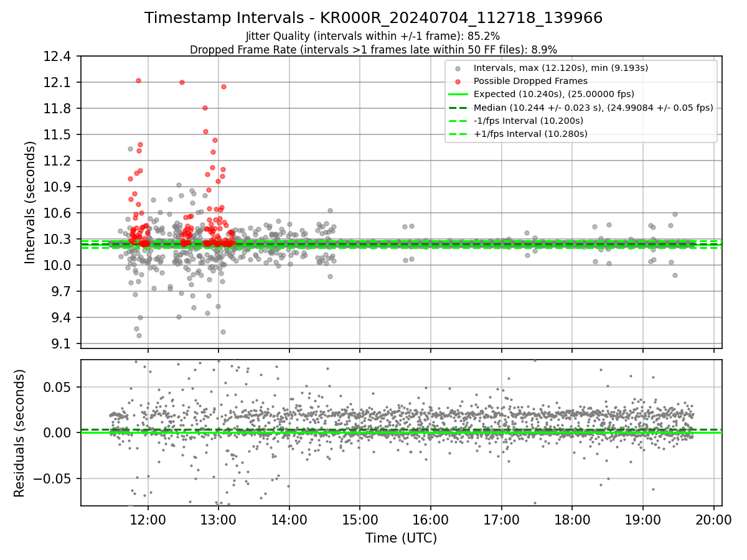Click the legend entry starting with 'Median (10.244'
Image resolution: width=747 pixels, height=560 pixels.
[x=593, y=107]
